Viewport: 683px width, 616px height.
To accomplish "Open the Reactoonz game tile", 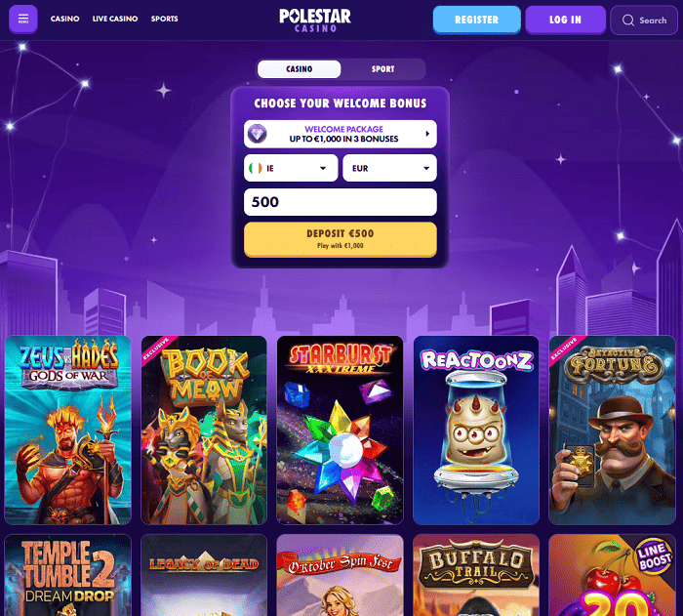I will point(476,430).
